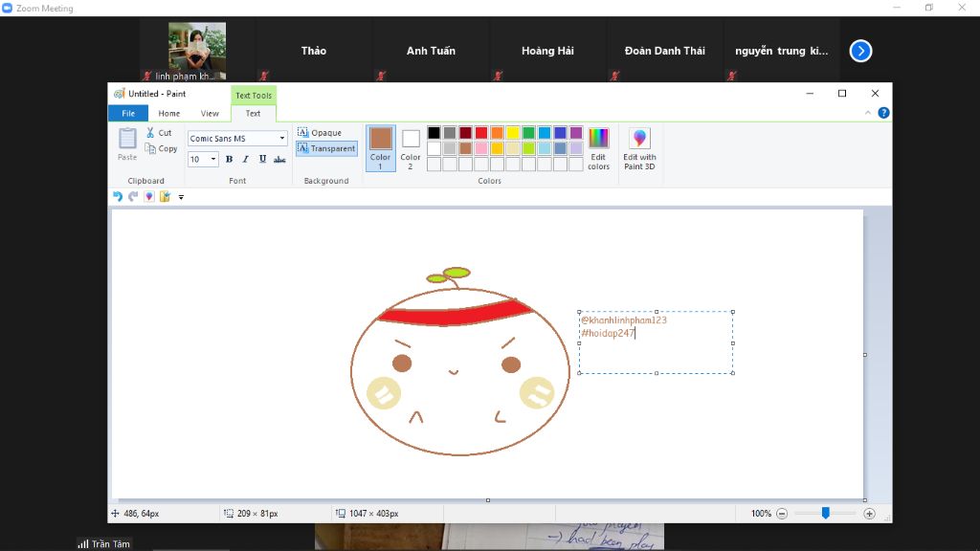The image size is (980, 551).
Task: Pick the brown color swatch in second row
Action: pyautogui.click(x=465, y=148)
